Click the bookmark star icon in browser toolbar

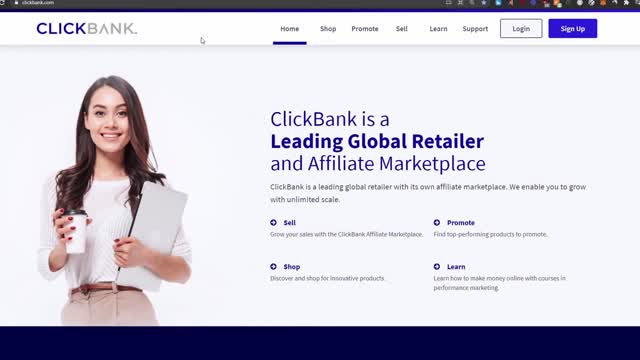point(484,2)
